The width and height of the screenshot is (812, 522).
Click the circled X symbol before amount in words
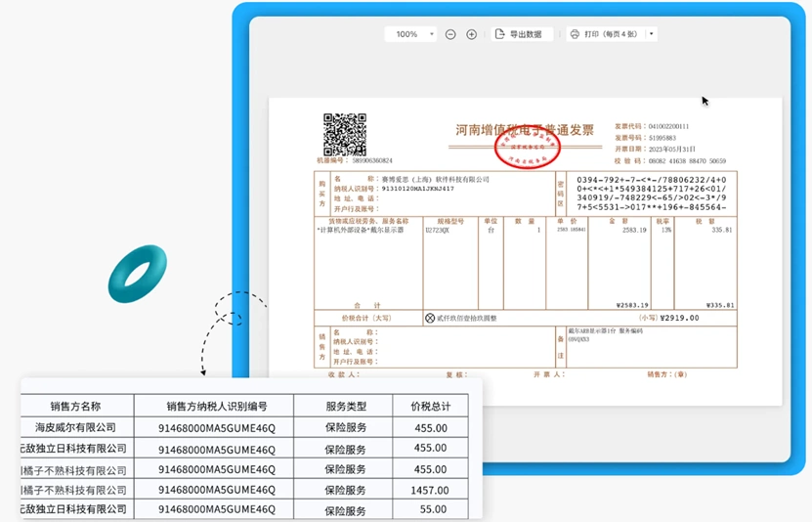point(430,318)
